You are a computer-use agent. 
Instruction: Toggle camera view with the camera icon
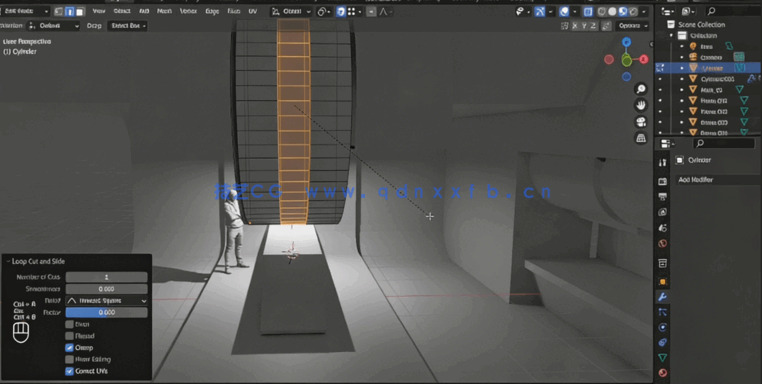[641, 122]
